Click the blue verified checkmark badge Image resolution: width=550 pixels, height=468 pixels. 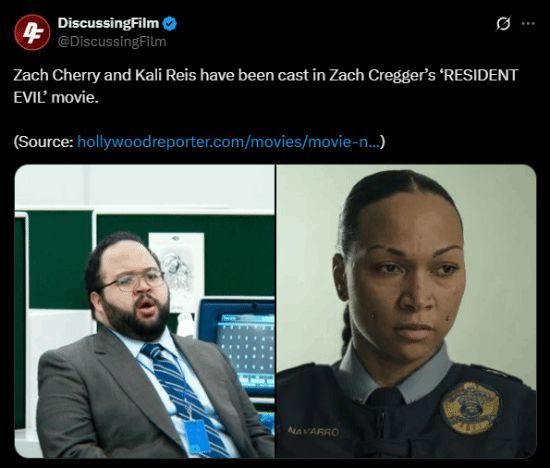(x=170, y=24)
